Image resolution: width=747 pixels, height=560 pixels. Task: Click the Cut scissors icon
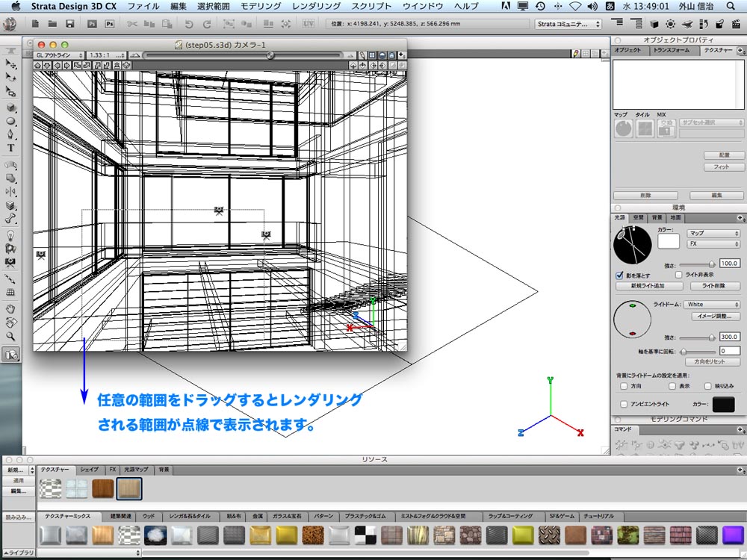pyautogui.click(x=132, y=24)
